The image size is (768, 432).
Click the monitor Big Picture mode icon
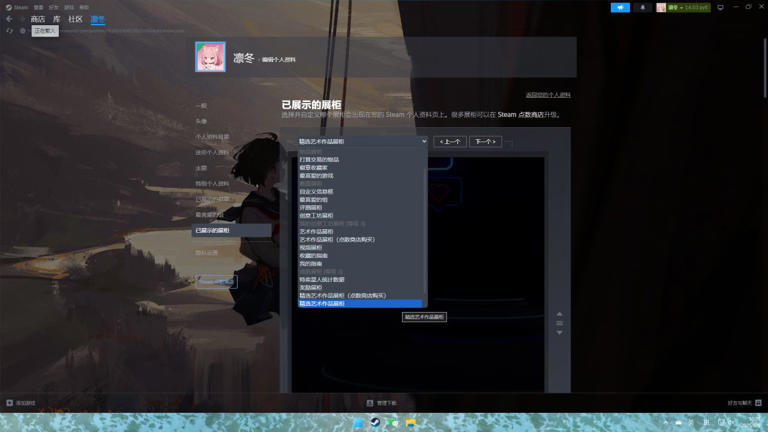[720, 7]
